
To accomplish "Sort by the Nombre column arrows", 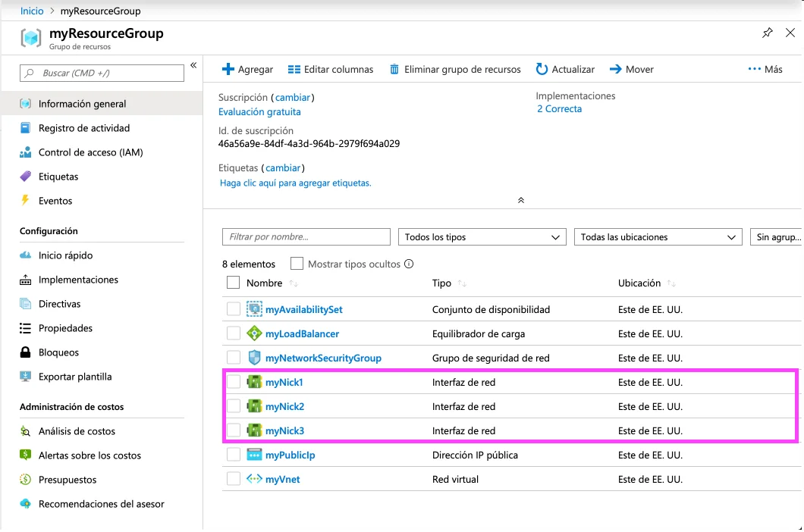I will click(x=294, y=283).
